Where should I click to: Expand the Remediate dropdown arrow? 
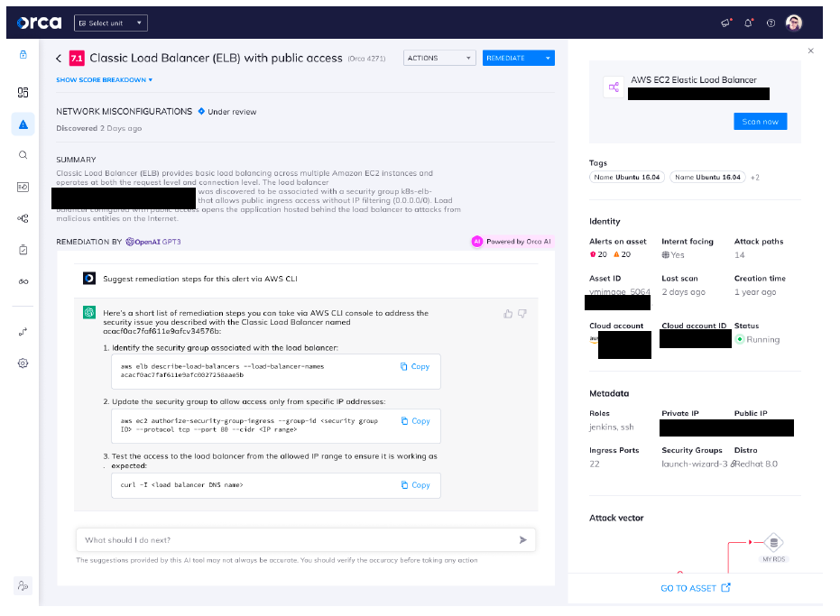(548, 58)
